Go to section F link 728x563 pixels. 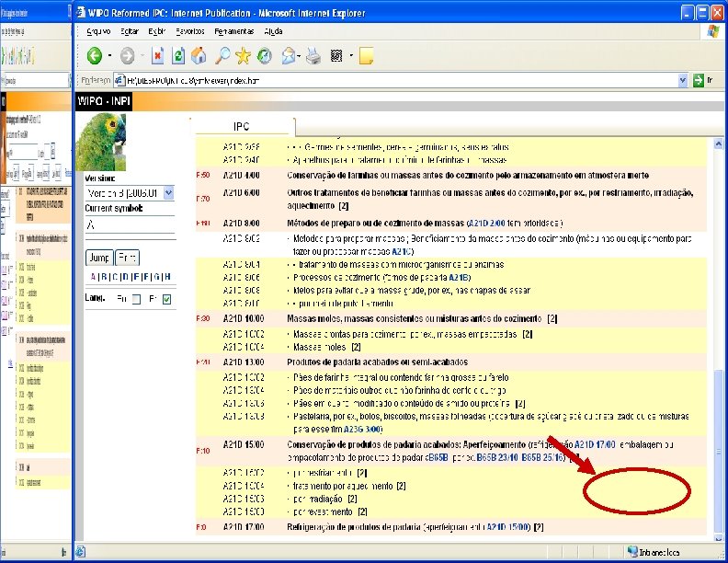click(146, 277)
